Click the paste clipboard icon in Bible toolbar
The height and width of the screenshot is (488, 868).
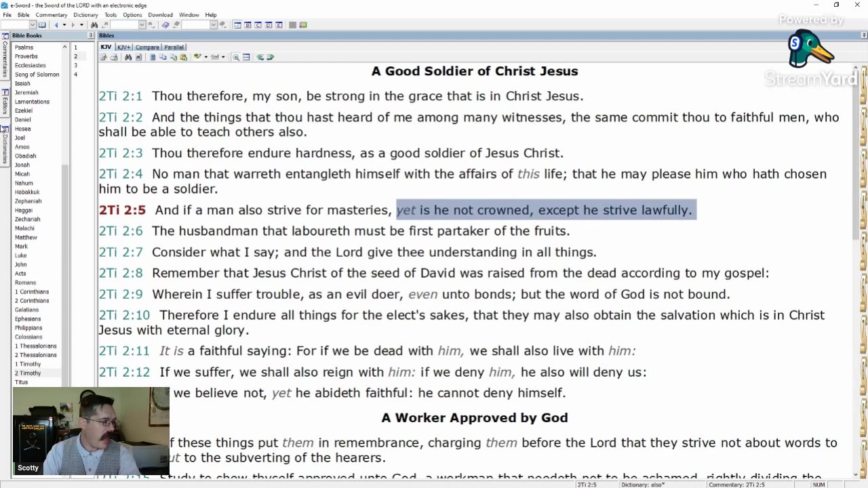(184, 57)
